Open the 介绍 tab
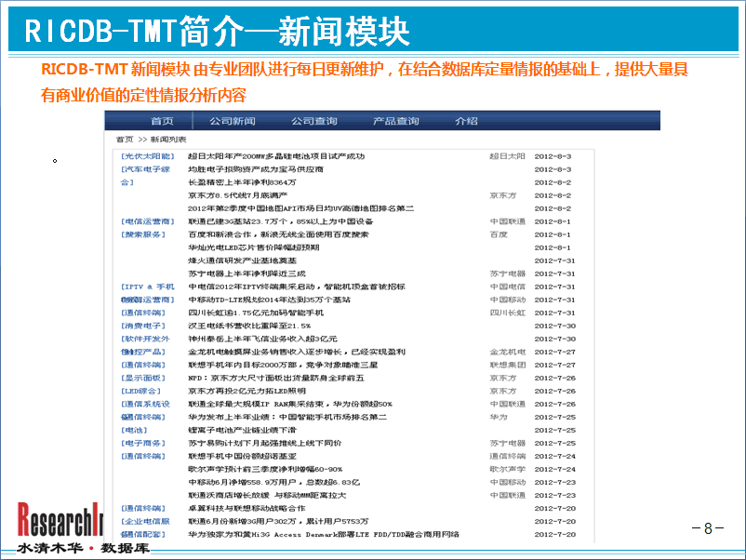The image size is (746, 560). [x=466, y=121]
